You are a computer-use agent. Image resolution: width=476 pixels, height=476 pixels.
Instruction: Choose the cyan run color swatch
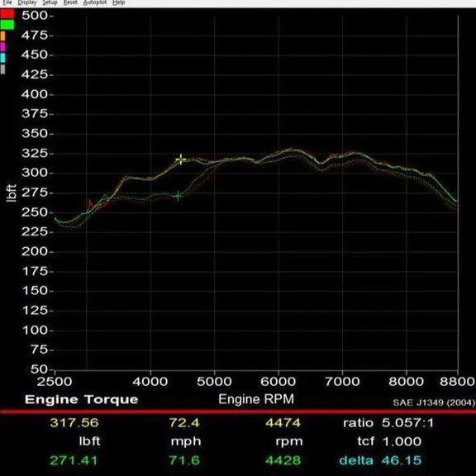[2, 58]
